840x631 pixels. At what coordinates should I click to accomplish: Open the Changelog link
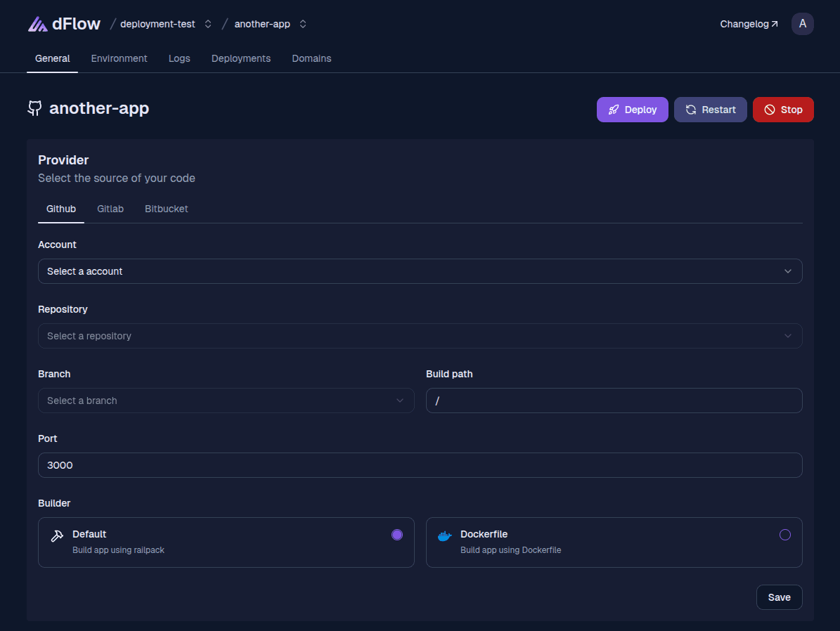[x=749, y=24]
